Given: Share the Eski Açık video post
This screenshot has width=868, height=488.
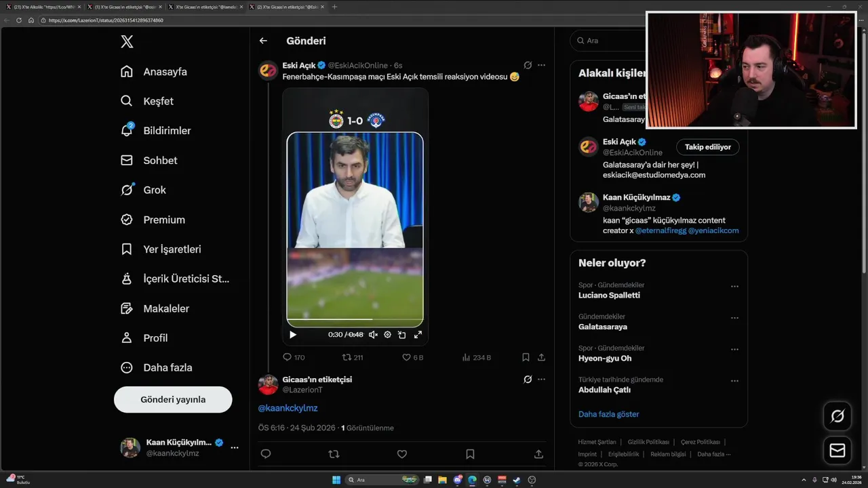Looking at the screenshot, I should tap(541, 357).
